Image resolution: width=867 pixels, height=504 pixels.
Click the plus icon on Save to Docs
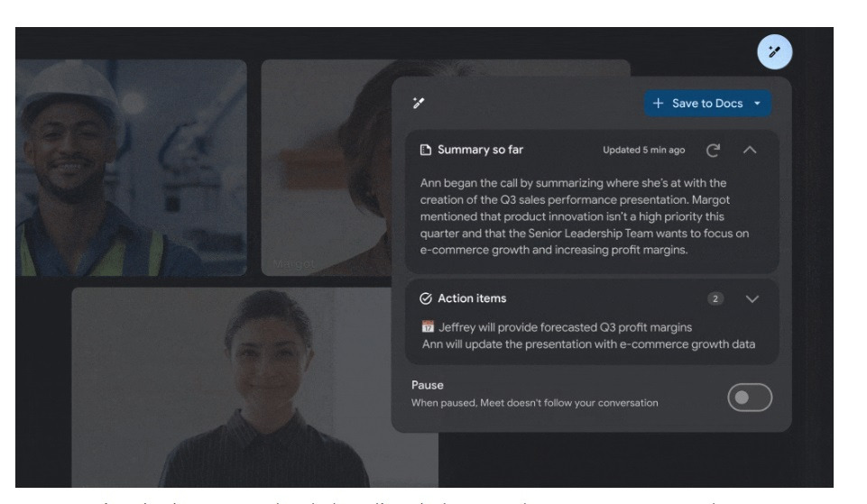click(658, 104)
